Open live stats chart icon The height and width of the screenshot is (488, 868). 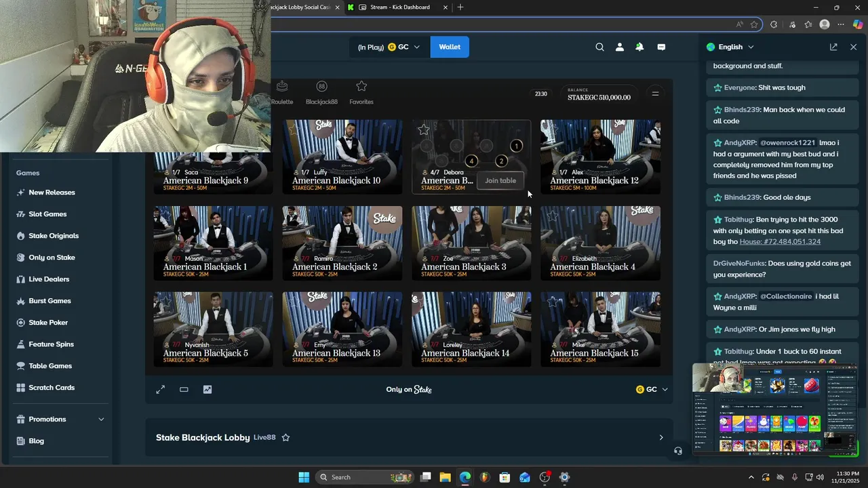pos(208,390)
